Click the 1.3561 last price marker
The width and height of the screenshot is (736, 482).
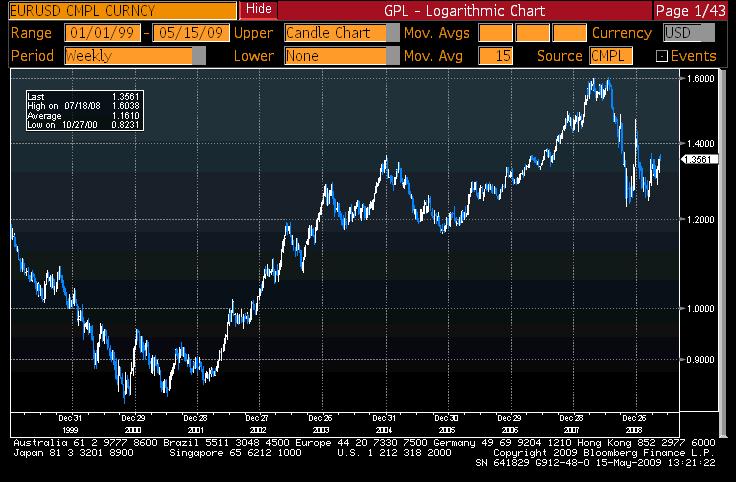697,159
